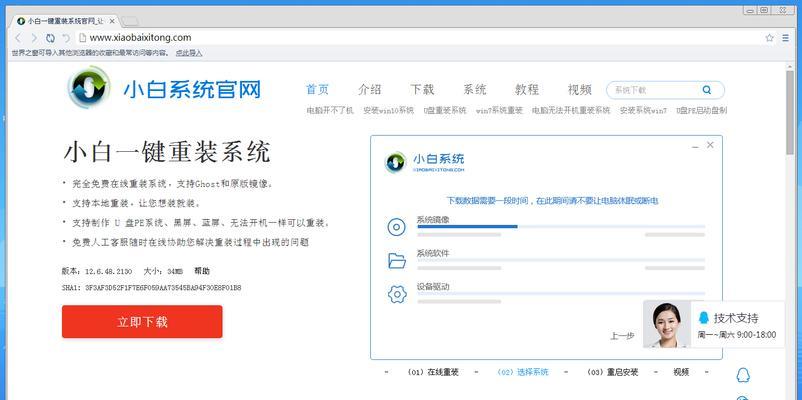Click the 设备驱动 progress bar
The height and width of the screenshot is (400, 802).
561,294
